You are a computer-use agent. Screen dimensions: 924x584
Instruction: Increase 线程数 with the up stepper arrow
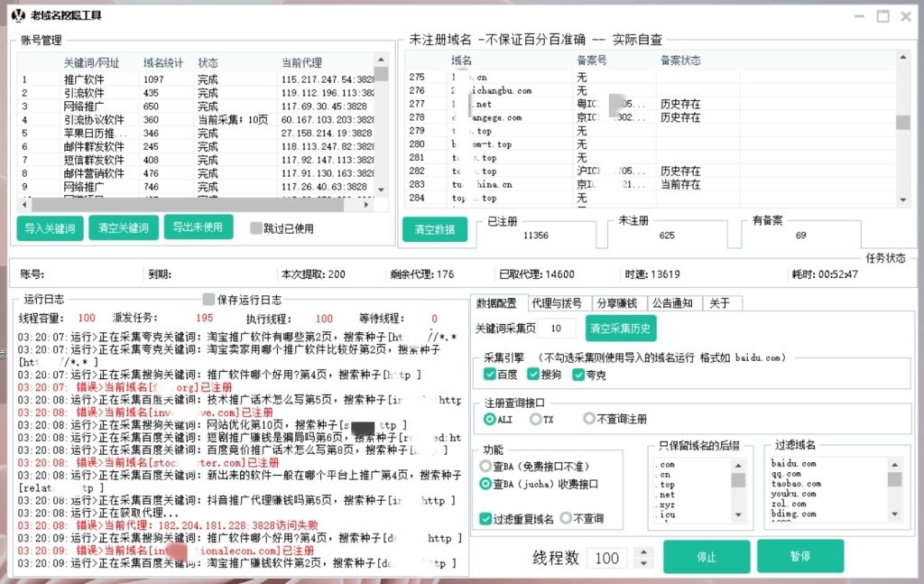point(642,552)
